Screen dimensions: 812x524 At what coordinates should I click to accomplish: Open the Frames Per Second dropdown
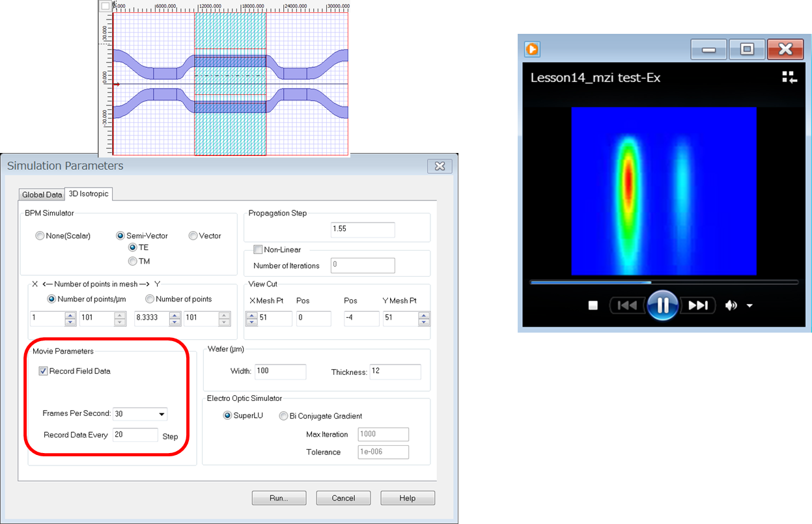click(161, 414)
